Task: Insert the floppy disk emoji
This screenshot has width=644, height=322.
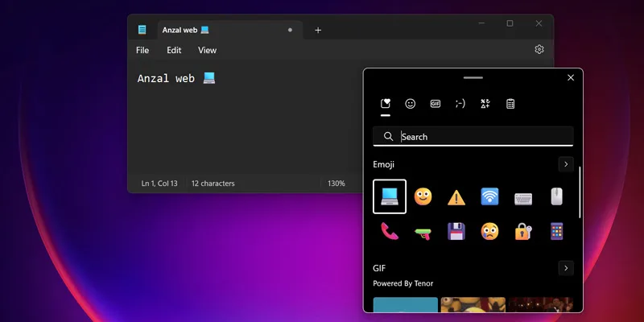Action: pos(456,231)
